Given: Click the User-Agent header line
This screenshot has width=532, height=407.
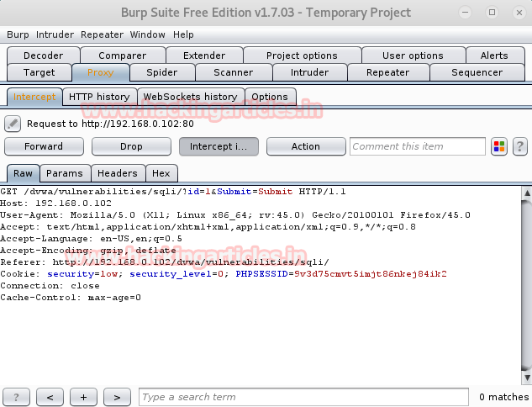Looking at the screenshot, I should [235, 215].
